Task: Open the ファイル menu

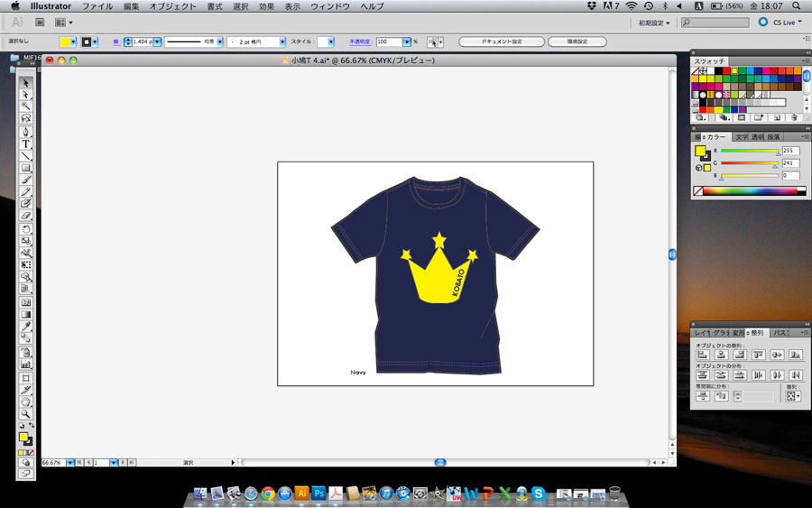Action: coord(97,6)
